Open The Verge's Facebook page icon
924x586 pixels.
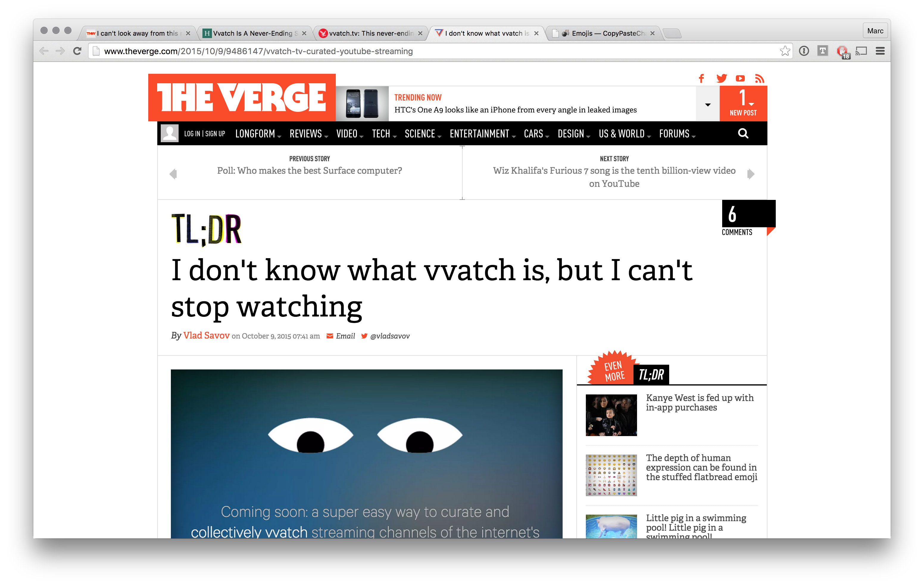(701, 79)
